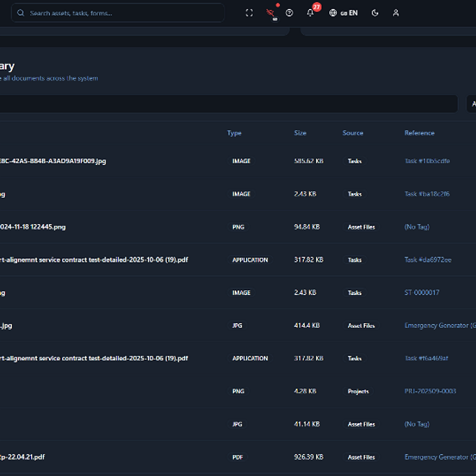Click (No Tag) in the 94.84 KB row

click(x=417, y=227)
